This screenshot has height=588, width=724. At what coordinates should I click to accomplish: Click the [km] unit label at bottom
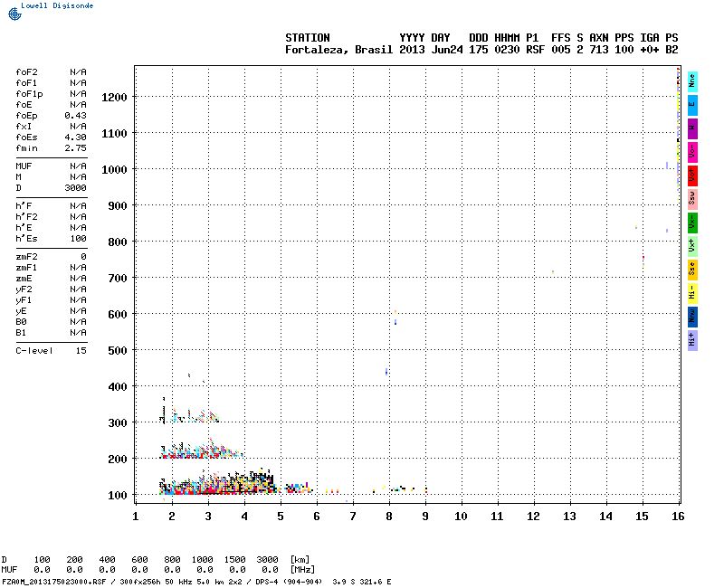click(300, 560)
